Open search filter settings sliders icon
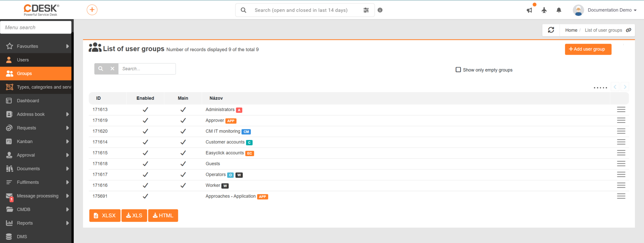This screenshot has height=243, width=644. (366, 10)
